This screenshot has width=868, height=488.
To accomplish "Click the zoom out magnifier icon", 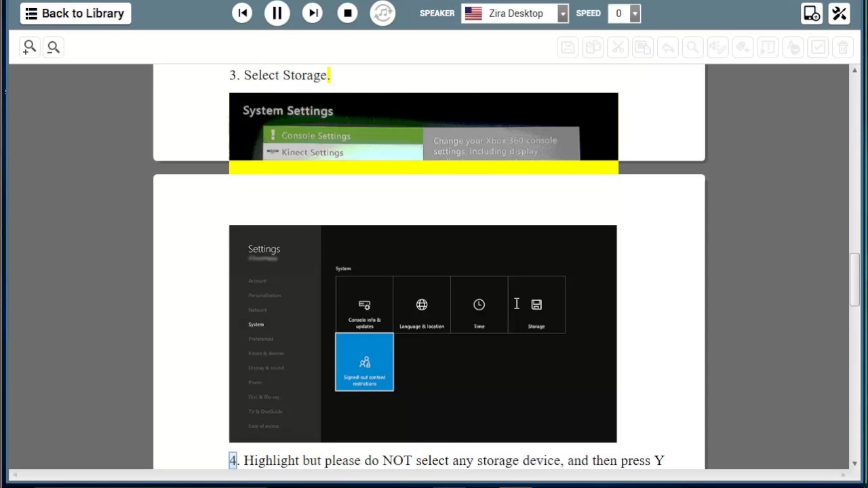I will click(54, 47).
